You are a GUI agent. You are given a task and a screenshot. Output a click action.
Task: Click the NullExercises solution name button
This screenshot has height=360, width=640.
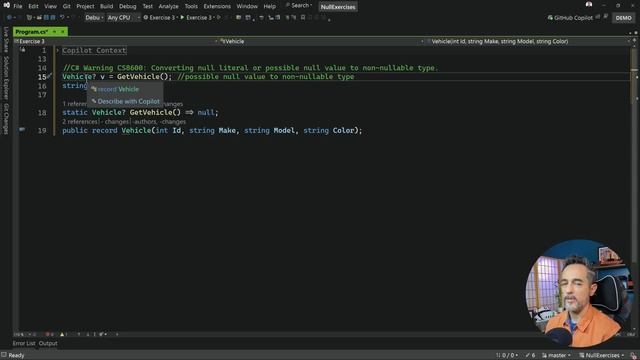pos(338,7)
